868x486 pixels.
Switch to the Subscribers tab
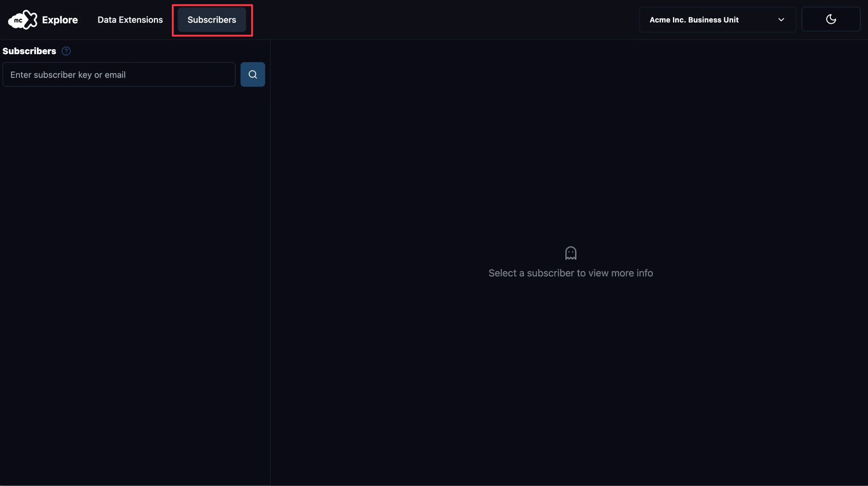coord(211,19)
